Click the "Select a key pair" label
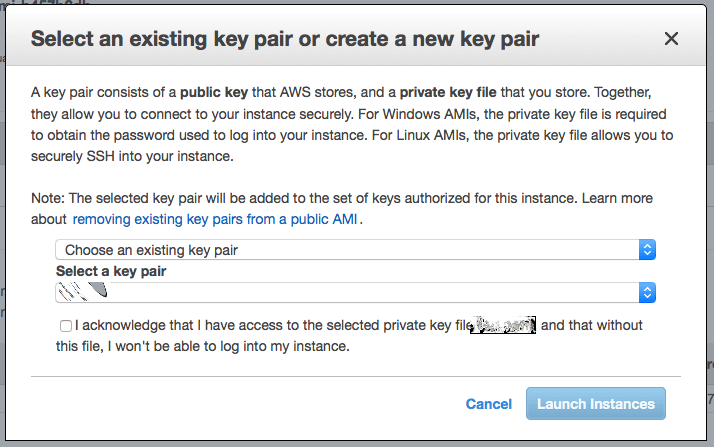The width and height of the screenshot is (714, 447). [x=111, y=271]
